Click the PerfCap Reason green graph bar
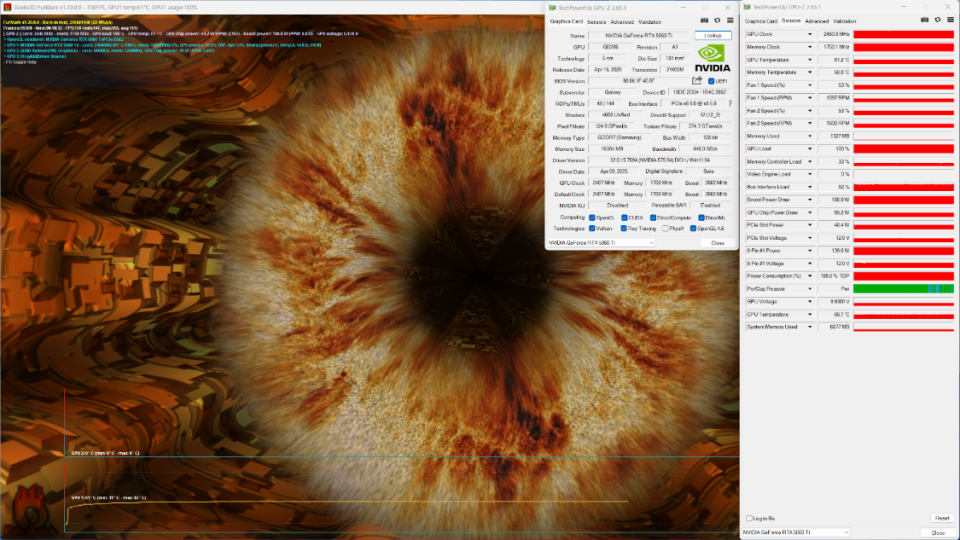Viewport: 960px width, 540px height. (x=903, y=288)
